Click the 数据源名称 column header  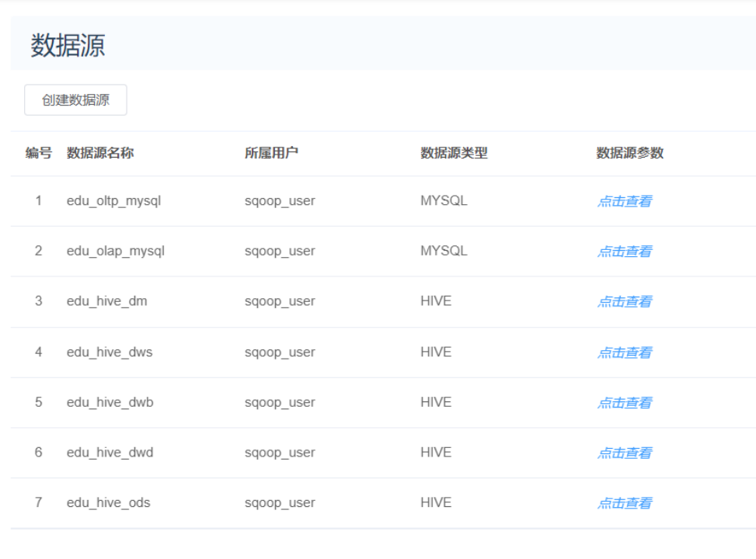coord(100,153)
